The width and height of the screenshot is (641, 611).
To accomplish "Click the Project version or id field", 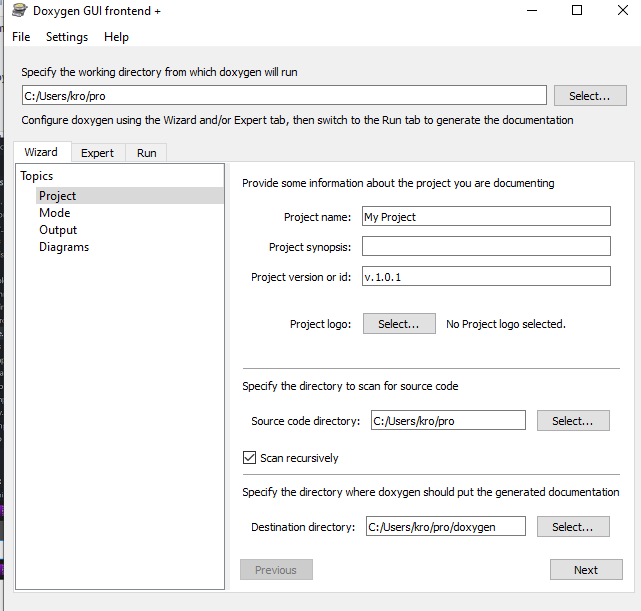I will (x=486, y=277).
